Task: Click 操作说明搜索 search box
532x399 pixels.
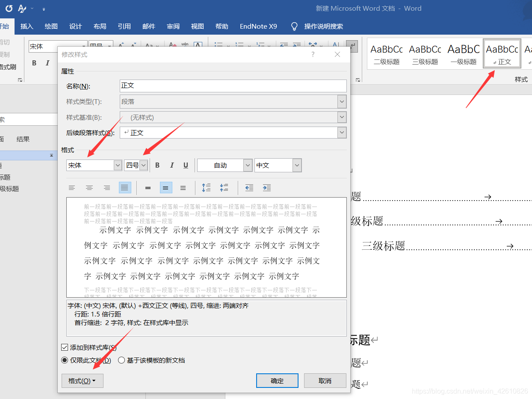Action: tap(323, 27)
